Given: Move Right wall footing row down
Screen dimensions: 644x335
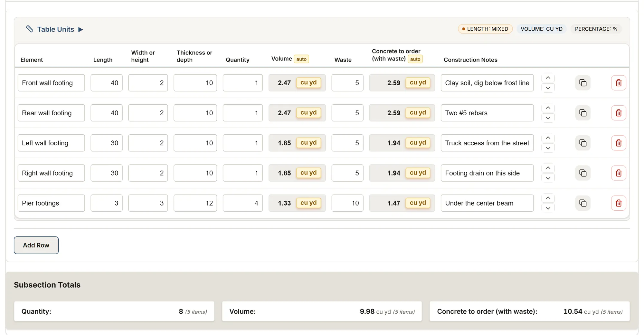Looking at the screenshot, I should [548, 178].
